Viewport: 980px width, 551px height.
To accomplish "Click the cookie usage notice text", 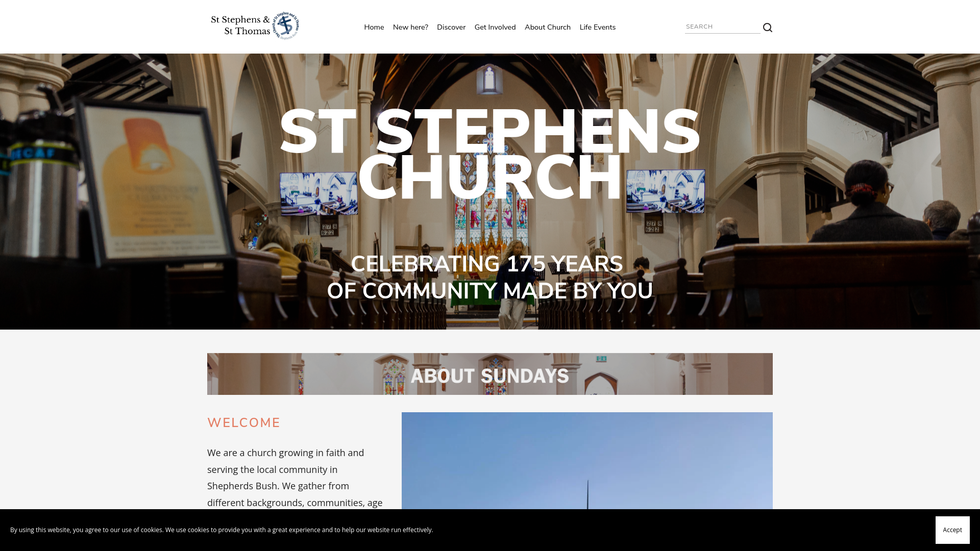I will [x=222, y=530].
